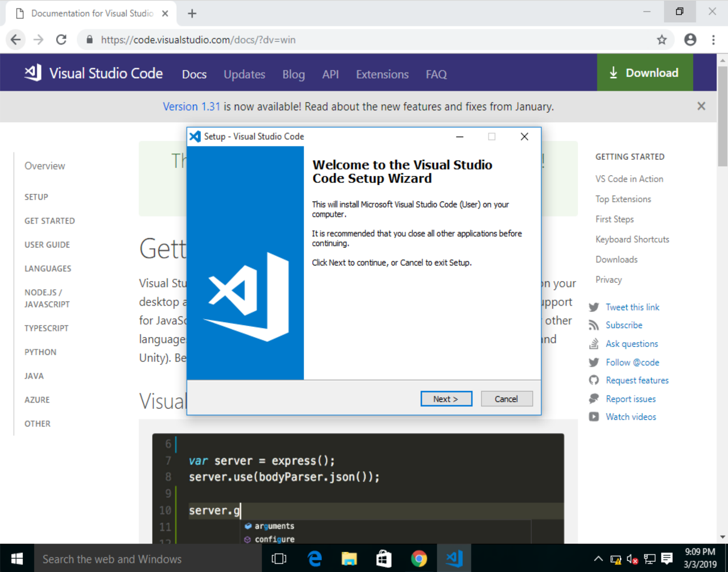Viewport: 728px width, 572px height.
Task: Open the Tweet this link text
Action: (632, 307)
